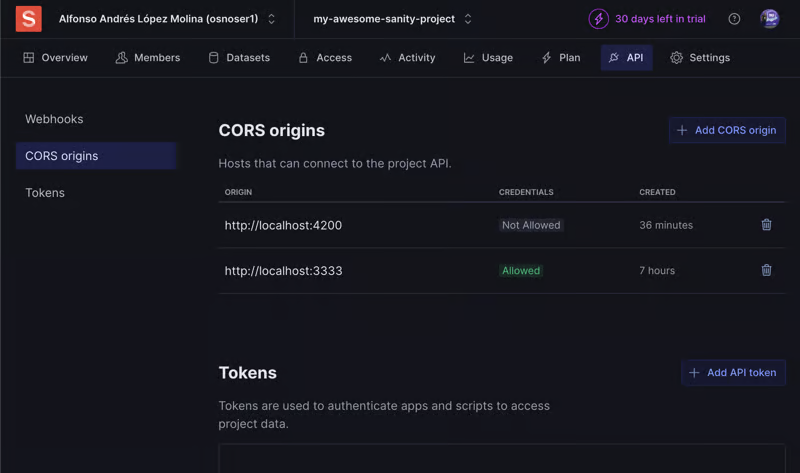View the Usage tab
The image size is (800, 473).
point(488,58)
